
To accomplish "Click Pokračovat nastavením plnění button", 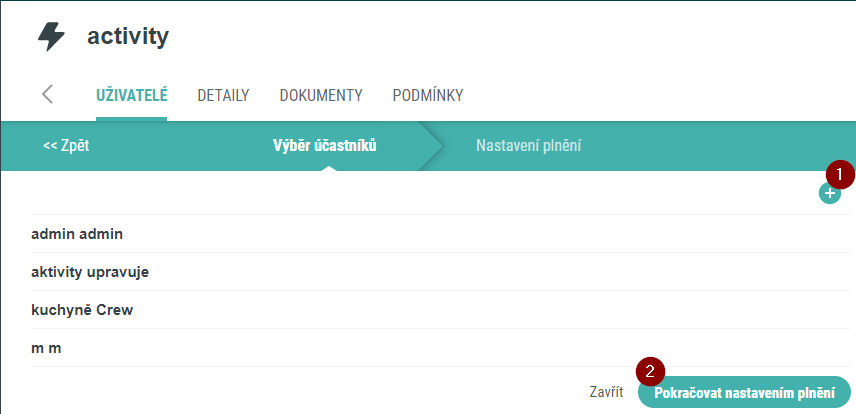I will tap(745, 392).
